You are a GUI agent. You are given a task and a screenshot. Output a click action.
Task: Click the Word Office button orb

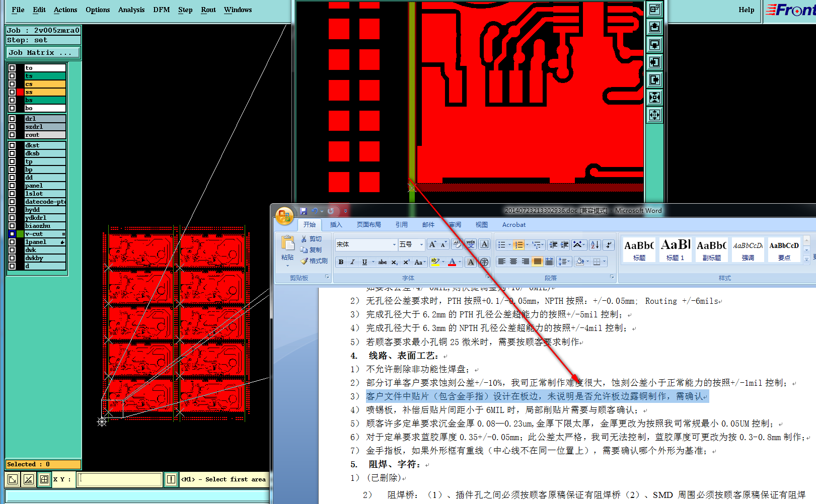(284, 216)
